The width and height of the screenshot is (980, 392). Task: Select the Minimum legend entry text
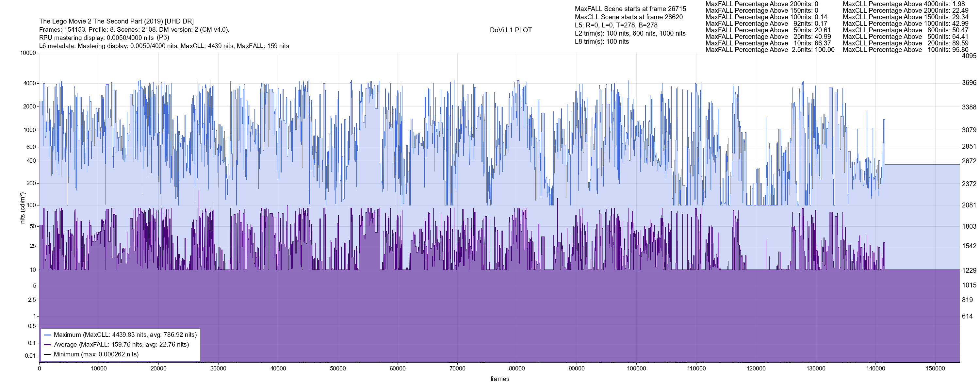coord(96,354)
